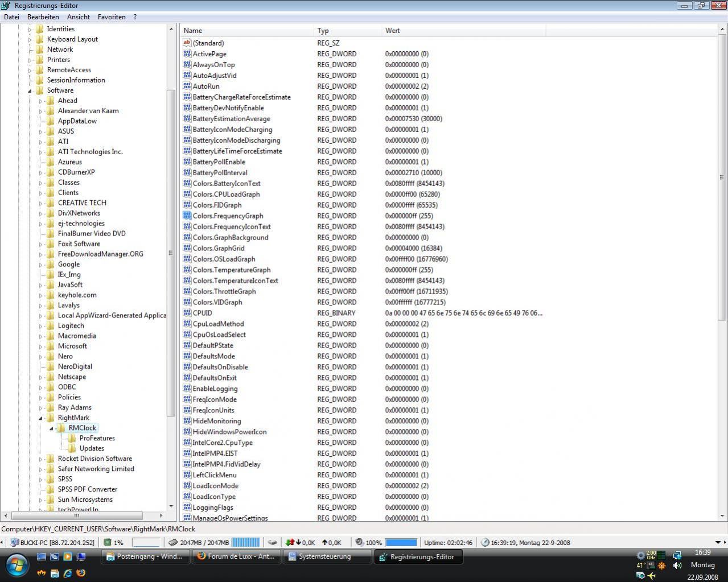Switch to Systemsteuerung taskbar button

coord(327,557)
